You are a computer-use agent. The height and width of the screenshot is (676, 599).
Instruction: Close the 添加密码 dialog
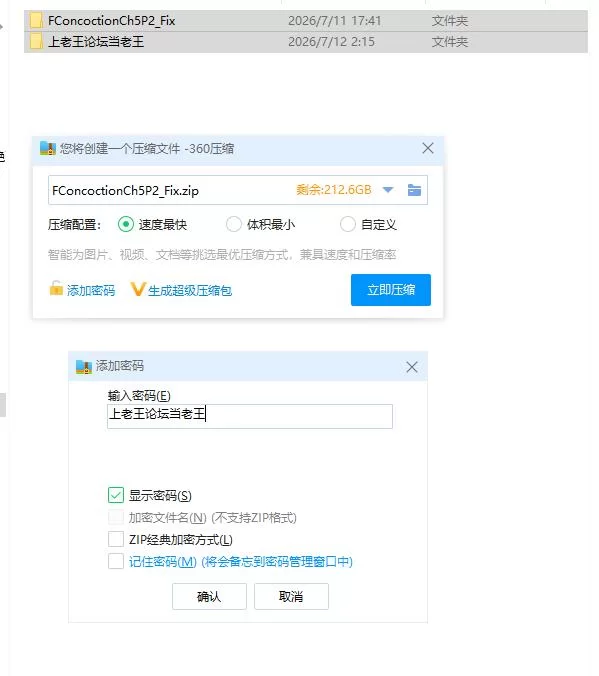coord(412,367)
